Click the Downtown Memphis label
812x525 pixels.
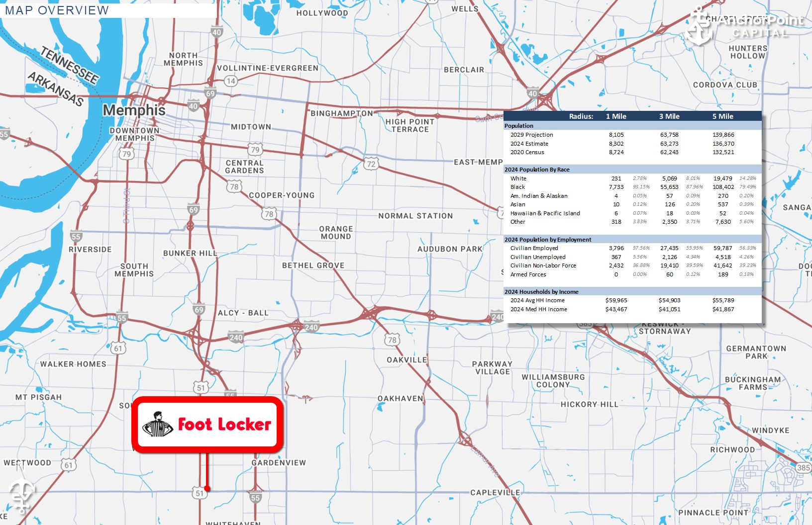[x=135, y=134]
